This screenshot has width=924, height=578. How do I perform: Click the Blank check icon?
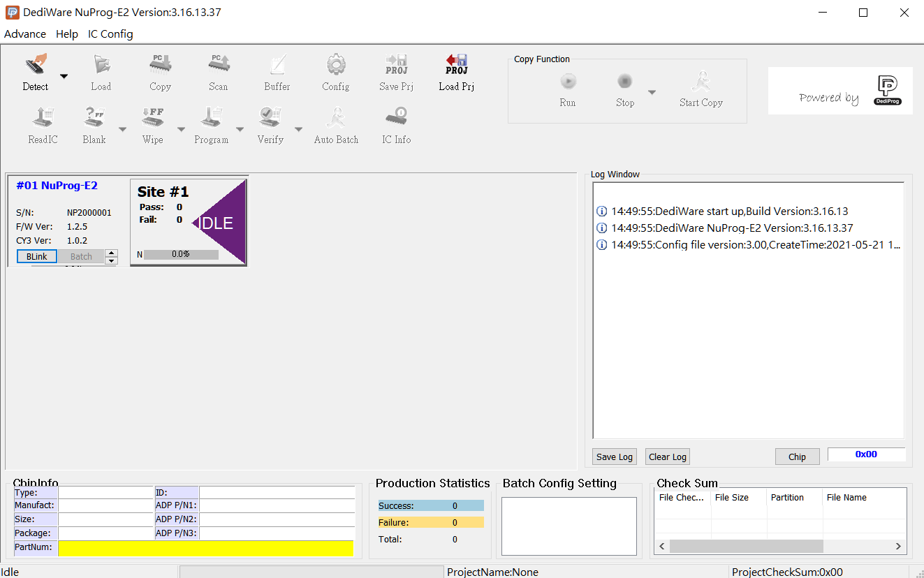(x=94, y=118)
